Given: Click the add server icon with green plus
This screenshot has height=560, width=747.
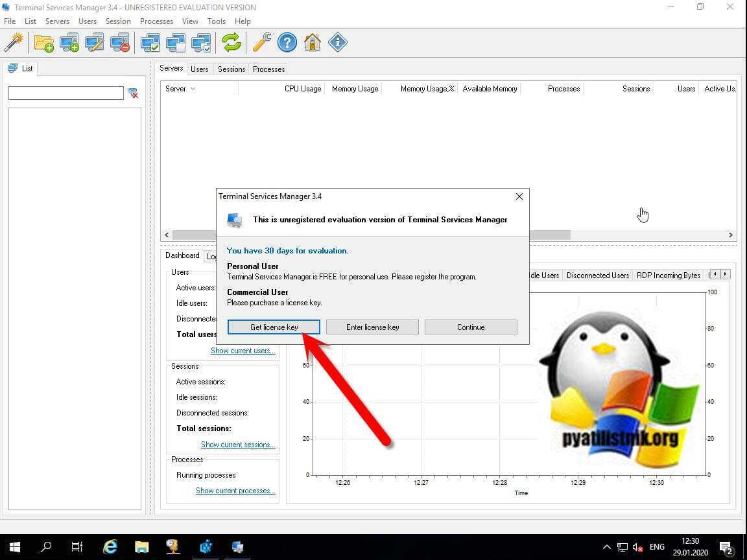Looking at the screenshot, I should 69,43.
